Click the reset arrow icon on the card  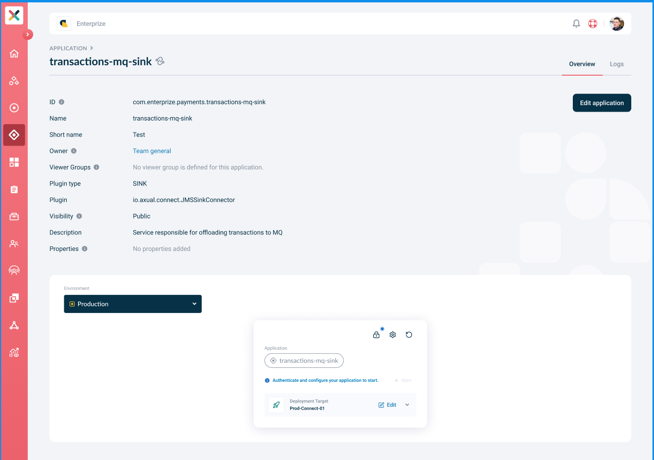point(409,334)
